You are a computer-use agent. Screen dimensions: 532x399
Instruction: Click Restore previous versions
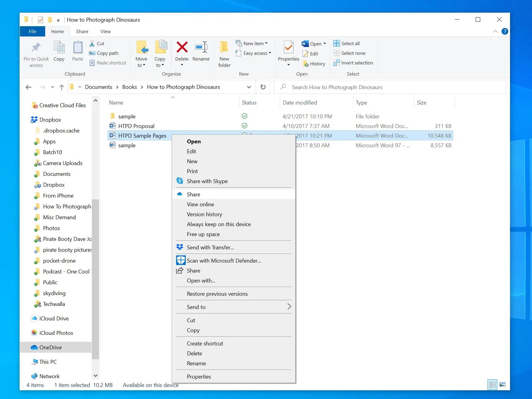[x=217, y=294]
